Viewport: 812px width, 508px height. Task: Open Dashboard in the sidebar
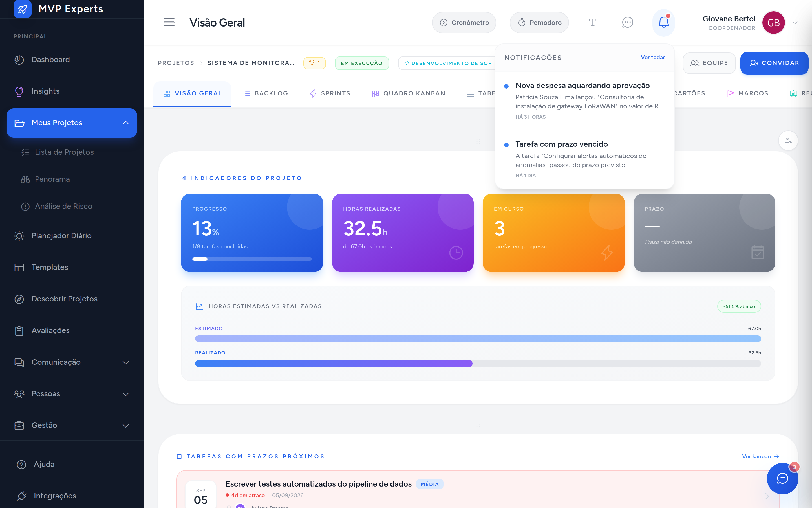pos(72,60)
